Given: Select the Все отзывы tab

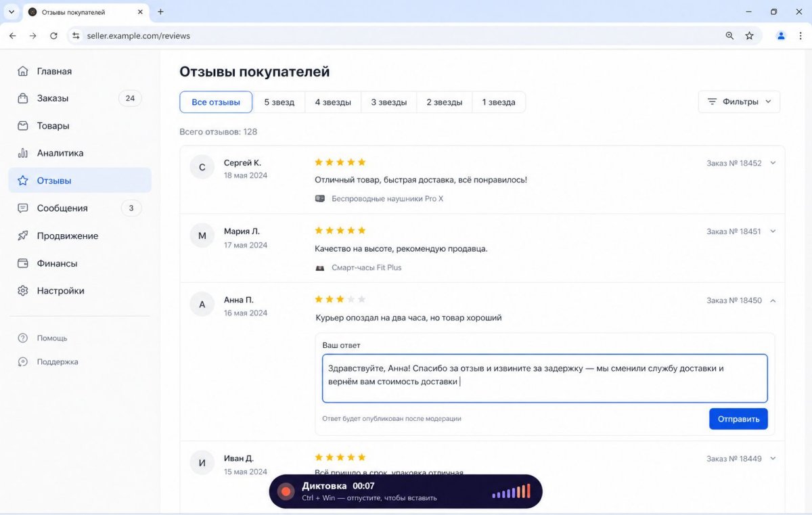Looking at the screenshot, I should coord(216,102).
